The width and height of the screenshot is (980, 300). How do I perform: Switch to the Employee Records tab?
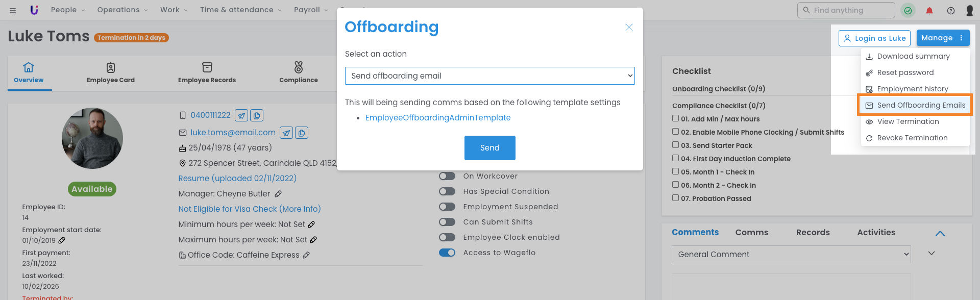tap(207, 72)
